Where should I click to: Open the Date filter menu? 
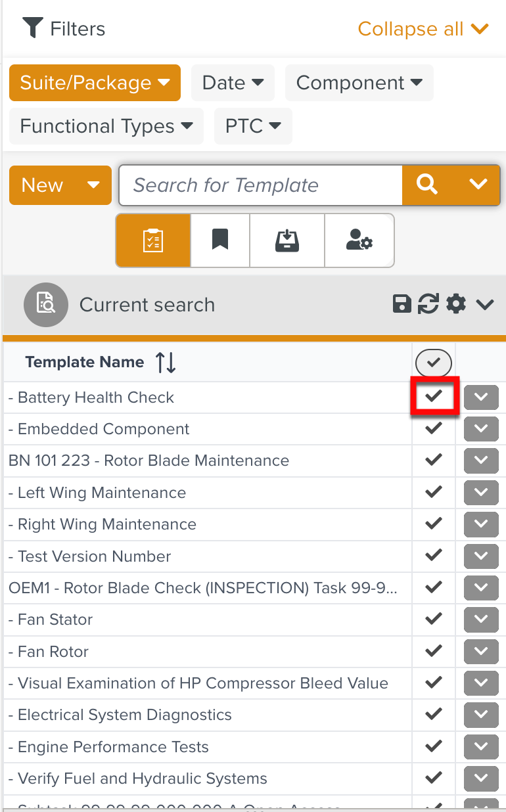pos(233,83)
